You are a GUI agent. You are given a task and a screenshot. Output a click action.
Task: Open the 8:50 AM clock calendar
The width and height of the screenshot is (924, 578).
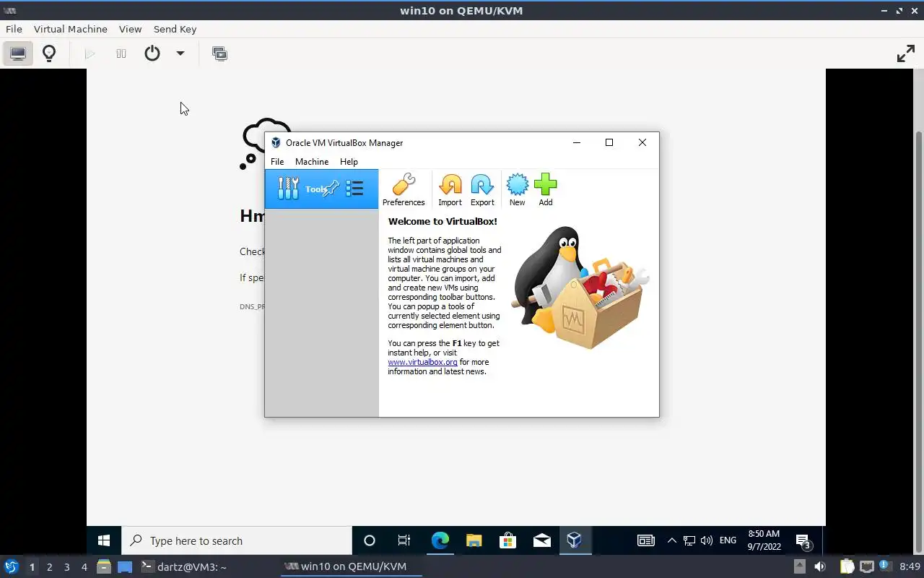[x=764, y=540]
